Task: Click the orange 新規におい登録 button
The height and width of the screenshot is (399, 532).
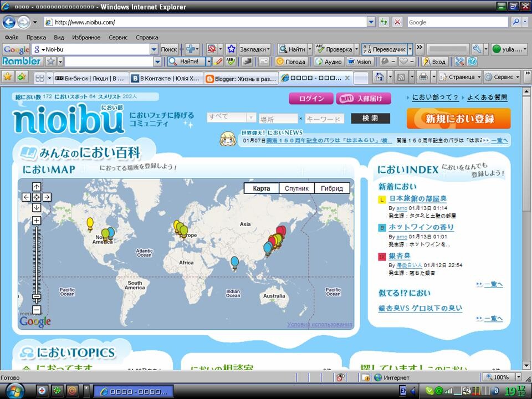Action: click(459, 119)
